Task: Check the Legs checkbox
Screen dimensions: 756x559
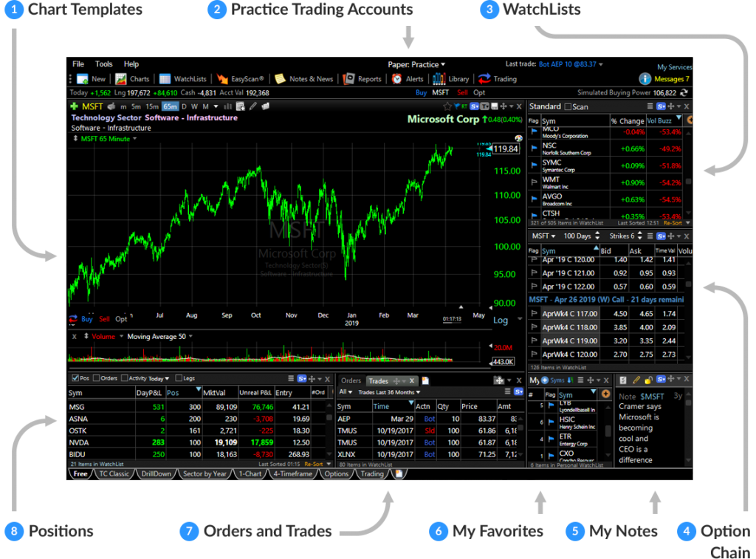Action: click(x=179, y=378)
